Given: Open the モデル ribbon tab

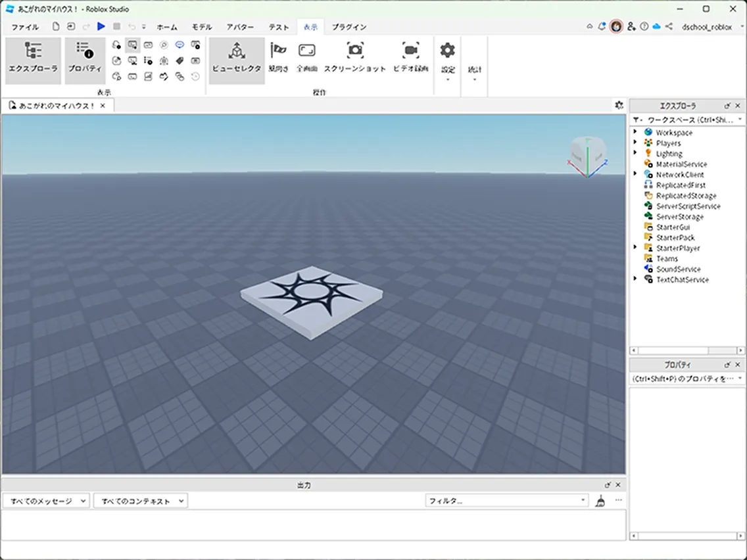Looking at the screenshot, I should [x=202, y=27].
